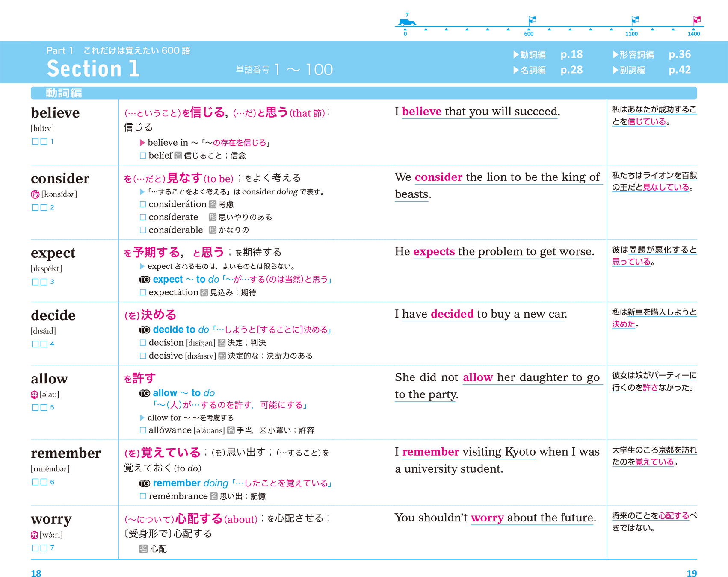
Task: Click the 名 noun icon after 'considerátion'
Action: 213,205
